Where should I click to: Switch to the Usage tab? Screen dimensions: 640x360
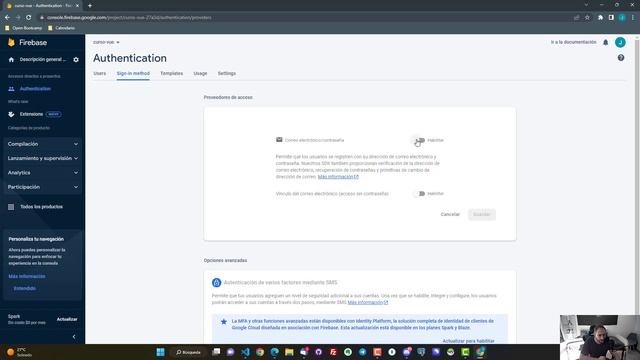200,73
